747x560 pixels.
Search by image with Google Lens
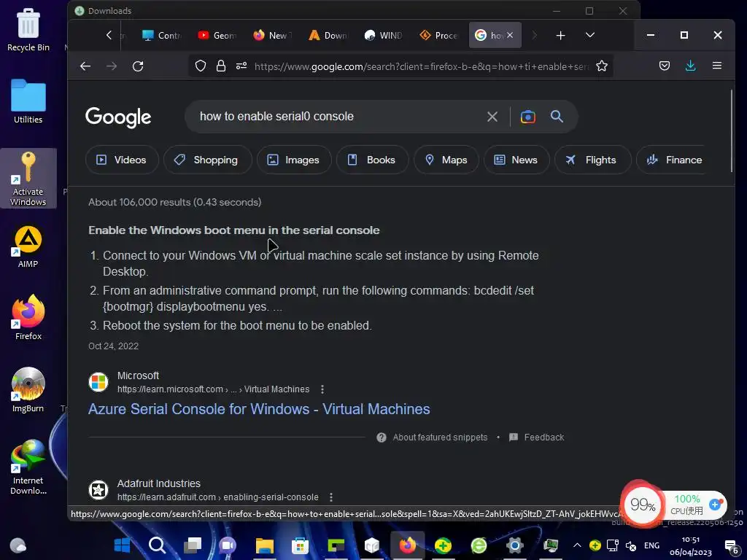point(528,117)
